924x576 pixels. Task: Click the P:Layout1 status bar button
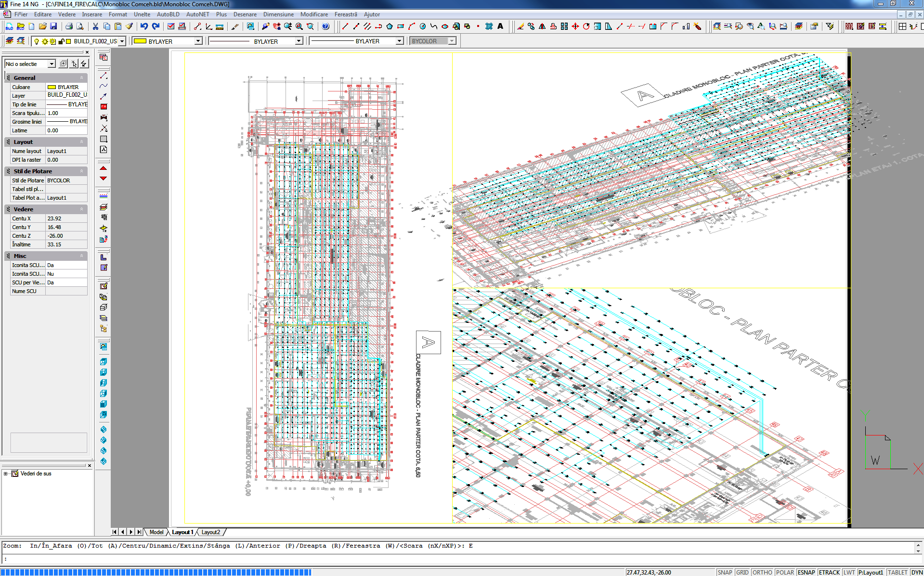pos(871,572)
